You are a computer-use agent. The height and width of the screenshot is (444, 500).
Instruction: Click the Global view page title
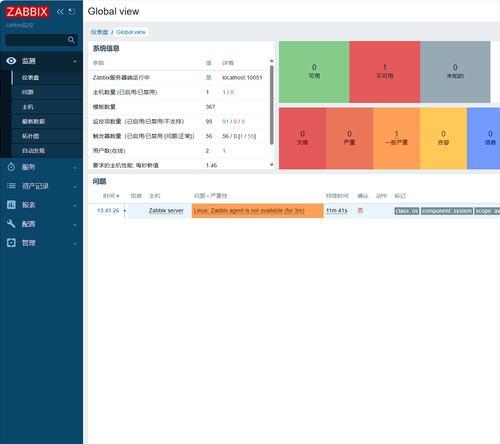click(x=113, y=11)
